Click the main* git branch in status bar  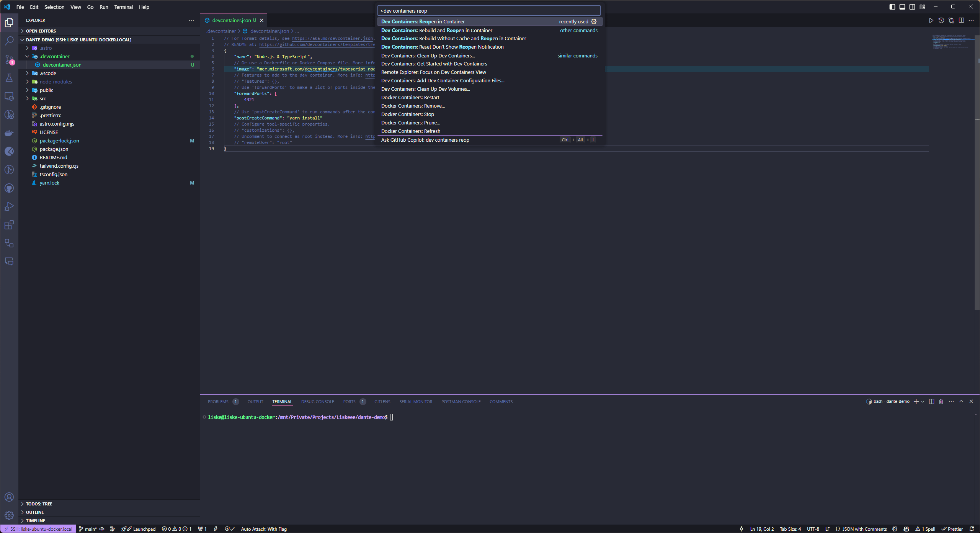[x=88, y=529]
